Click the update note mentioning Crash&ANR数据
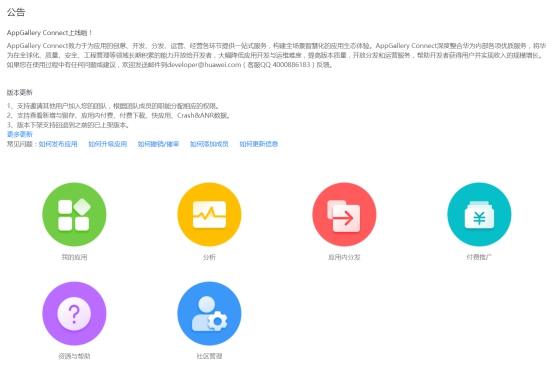Screen dimensions: 553x374 point(118,115)
